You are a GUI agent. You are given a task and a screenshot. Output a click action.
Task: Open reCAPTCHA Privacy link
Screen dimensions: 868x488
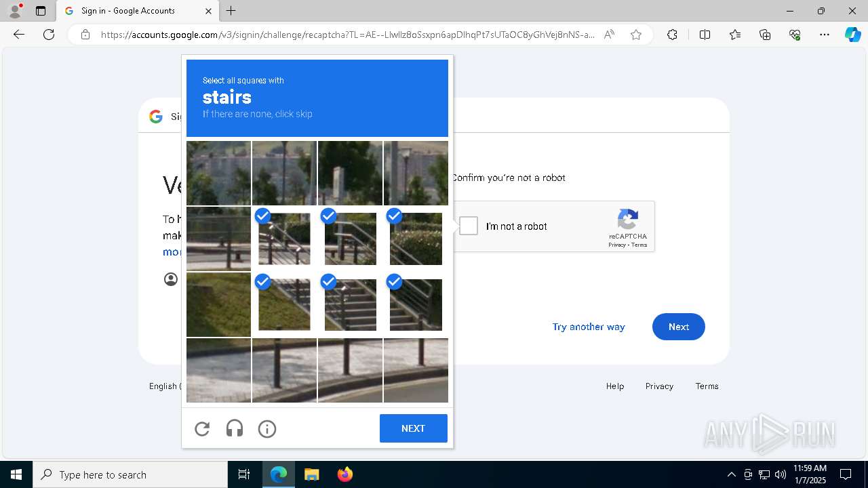(616, 245)
